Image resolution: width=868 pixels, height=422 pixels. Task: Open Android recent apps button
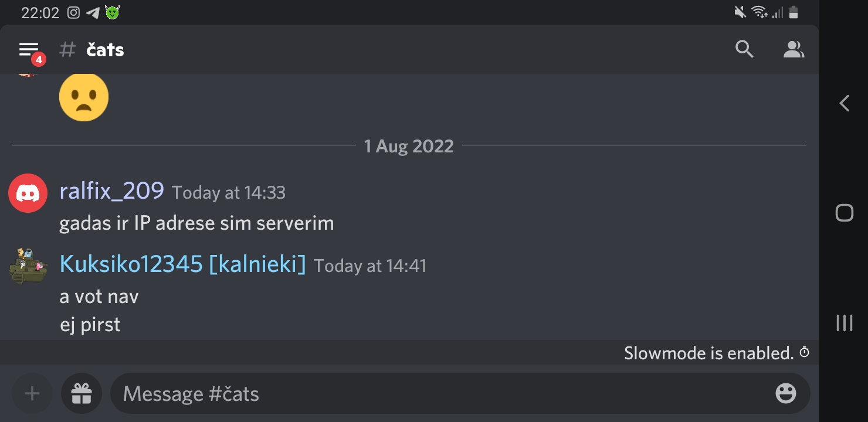coord(844,323)
